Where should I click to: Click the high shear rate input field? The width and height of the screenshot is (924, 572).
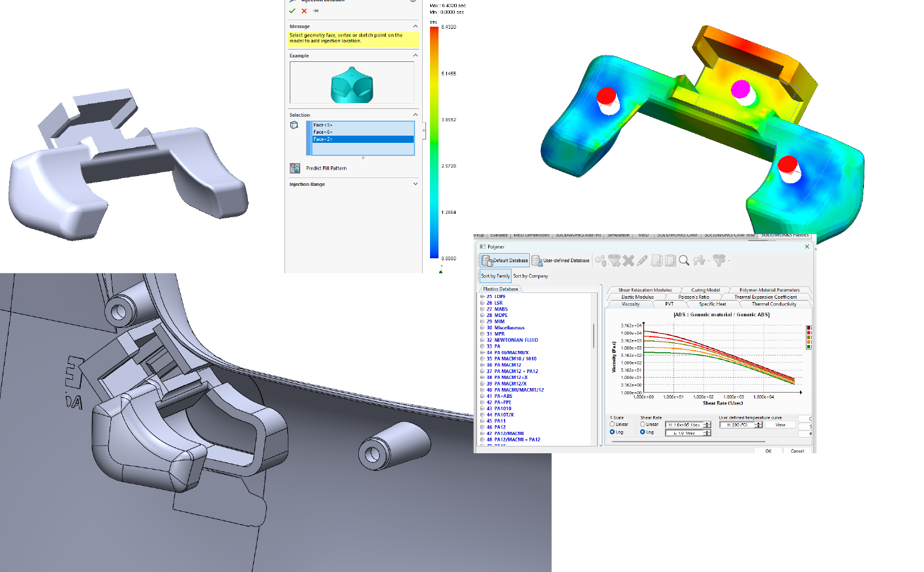(684, 425)
